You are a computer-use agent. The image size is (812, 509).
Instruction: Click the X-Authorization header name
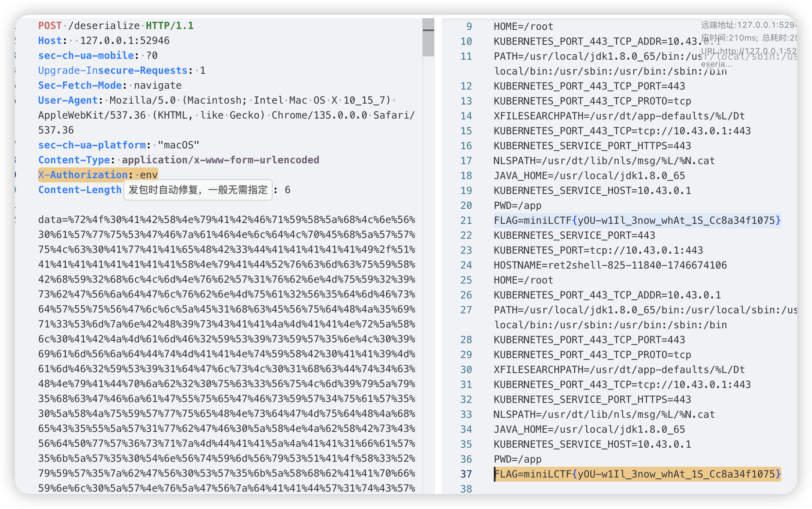[83, 175]
